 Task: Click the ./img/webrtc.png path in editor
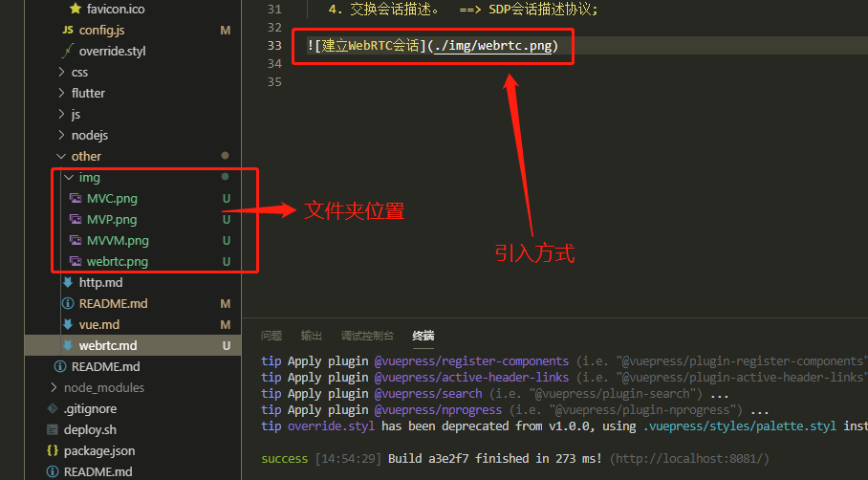click(x=492, y=46)
